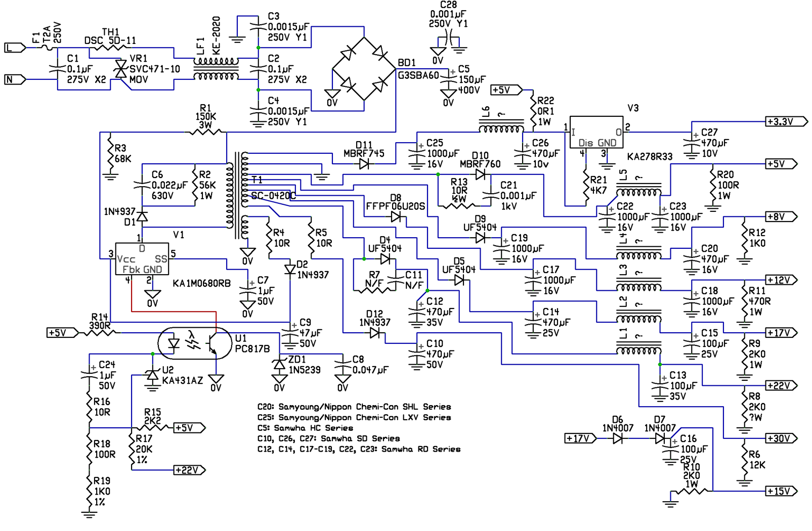Image resolution: width=812 pixels, height=531 pixels.
Task: Click the +15V output port label
Action: (781, 491)
